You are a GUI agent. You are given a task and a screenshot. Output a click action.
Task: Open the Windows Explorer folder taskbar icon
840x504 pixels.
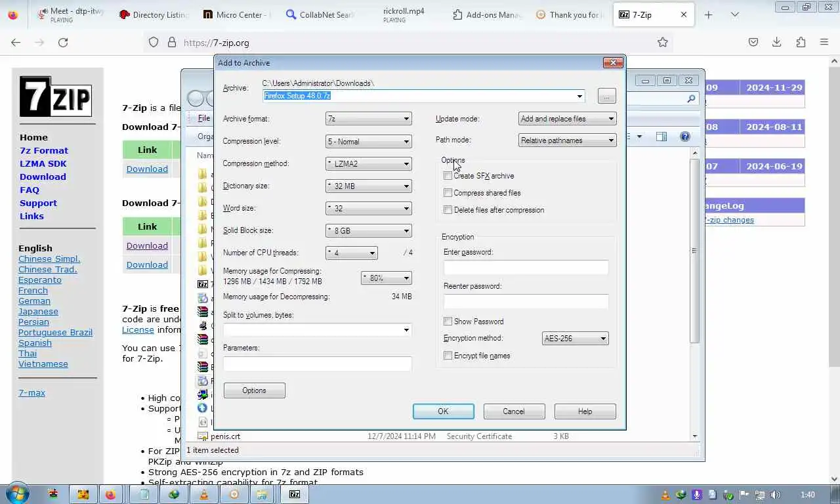coord(261,494)
